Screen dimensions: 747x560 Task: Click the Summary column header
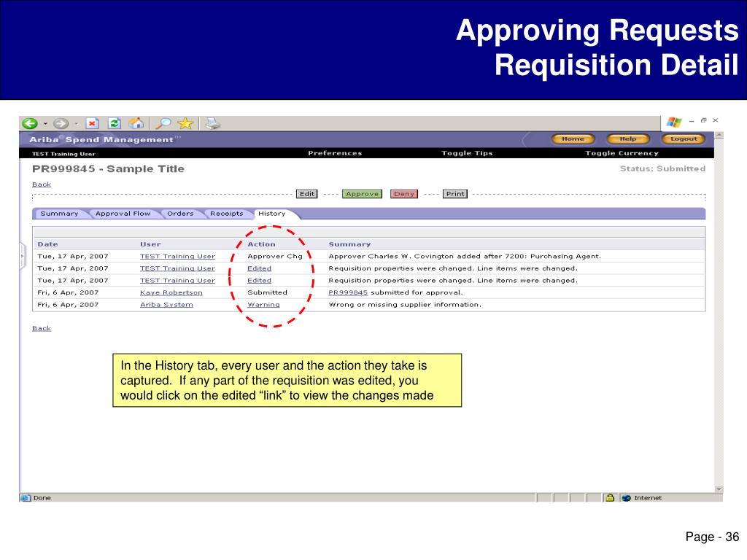(x=349, y=244)
